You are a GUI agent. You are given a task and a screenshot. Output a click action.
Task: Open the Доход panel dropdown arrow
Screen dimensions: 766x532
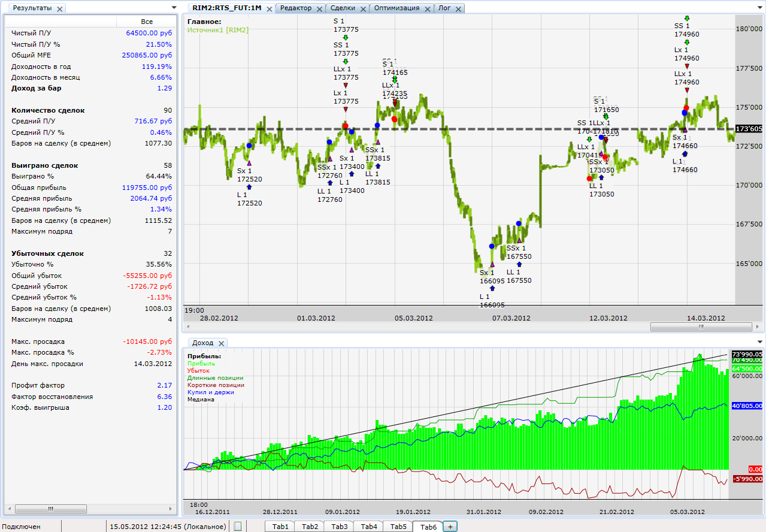(x=760, y=343)
